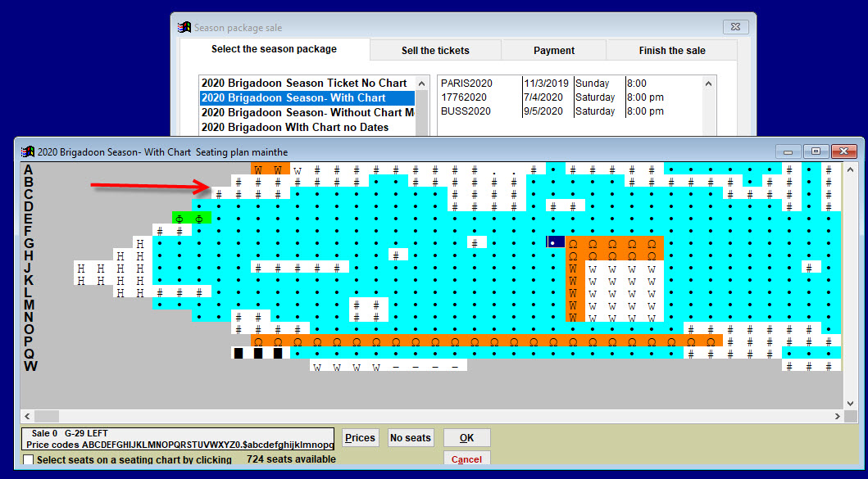Click the Sunday day cell
The height and width of the screenshot is (479, 868).
click(593, 84)
